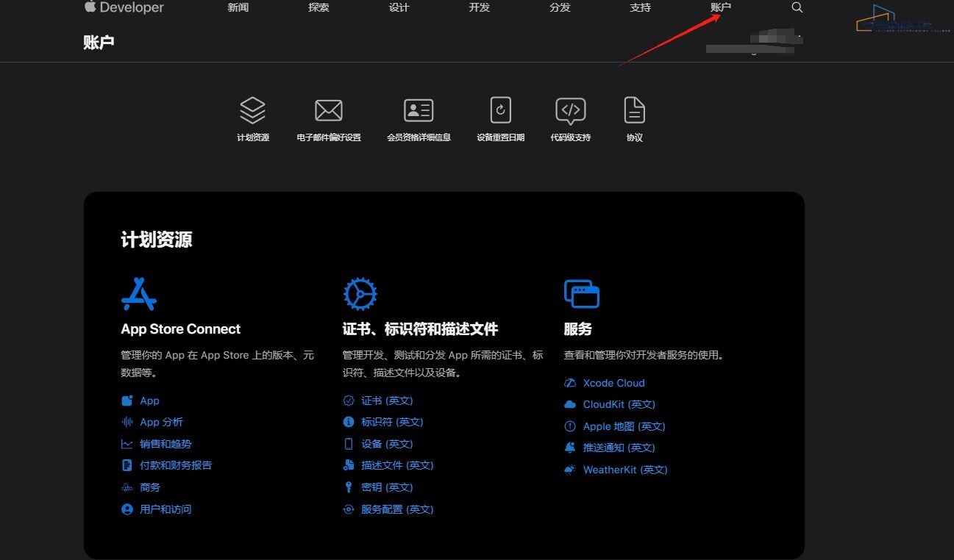Open the CloudKit (英文) link
This screenshot has height=560, width=954.
coord(619,404)
